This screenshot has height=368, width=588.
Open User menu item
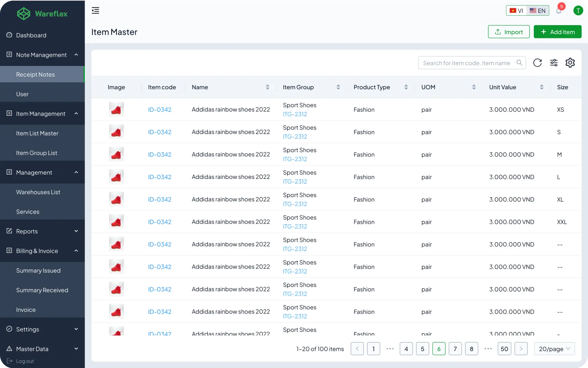click(x=42, y=94)
